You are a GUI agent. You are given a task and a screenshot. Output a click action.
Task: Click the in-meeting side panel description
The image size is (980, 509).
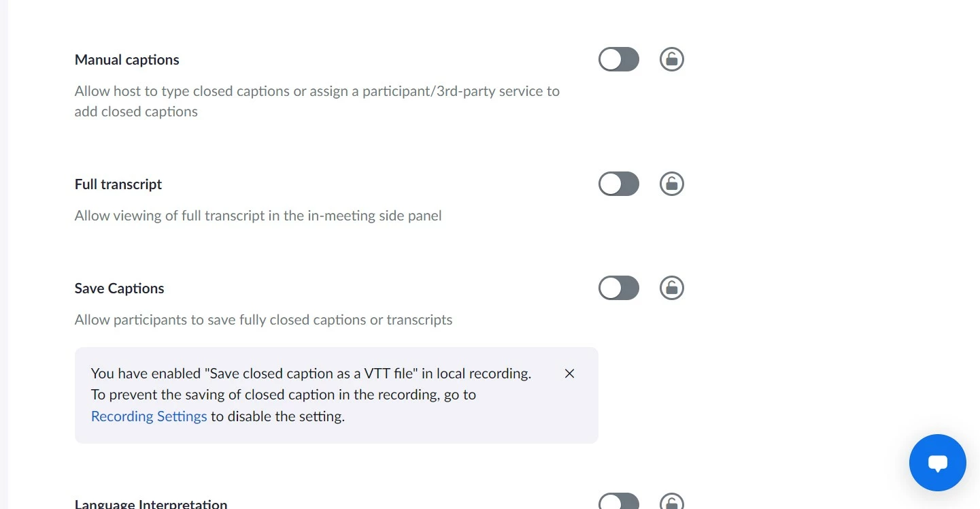coord(258,216)
